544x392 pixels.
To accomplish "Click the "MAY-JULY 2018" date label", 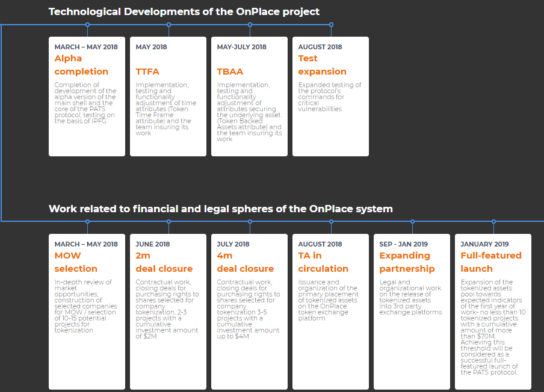I will (241, 47).
